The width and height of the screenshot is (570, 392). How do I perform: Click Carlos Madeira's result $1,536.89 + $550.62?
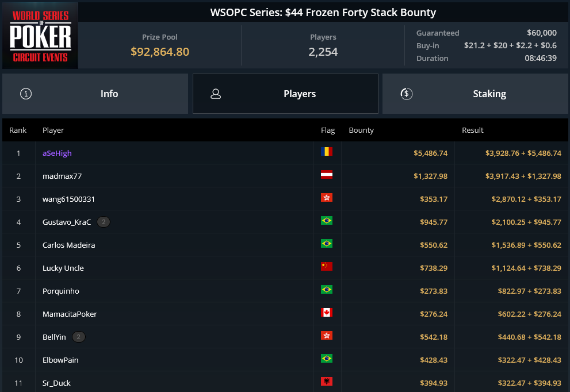(x=526, y=245)
